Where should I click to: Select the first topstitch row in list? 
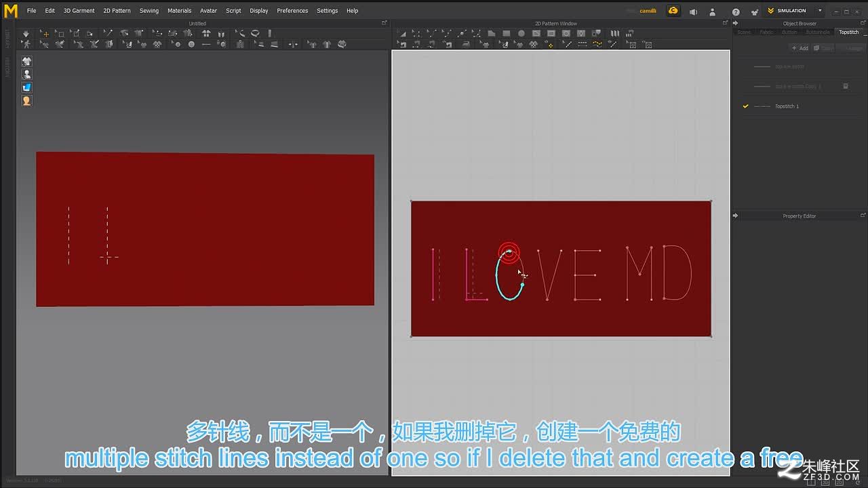(799, 66)
